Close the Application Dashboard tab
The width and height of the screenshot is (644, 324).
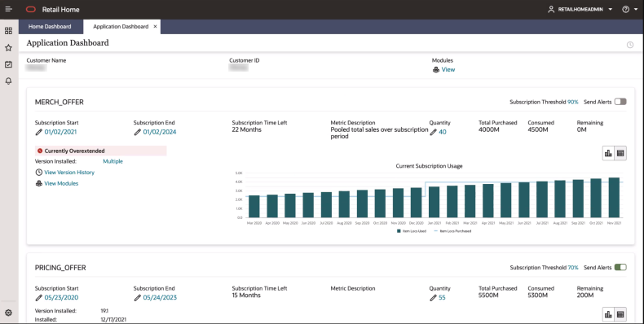(x=155, y=27)
